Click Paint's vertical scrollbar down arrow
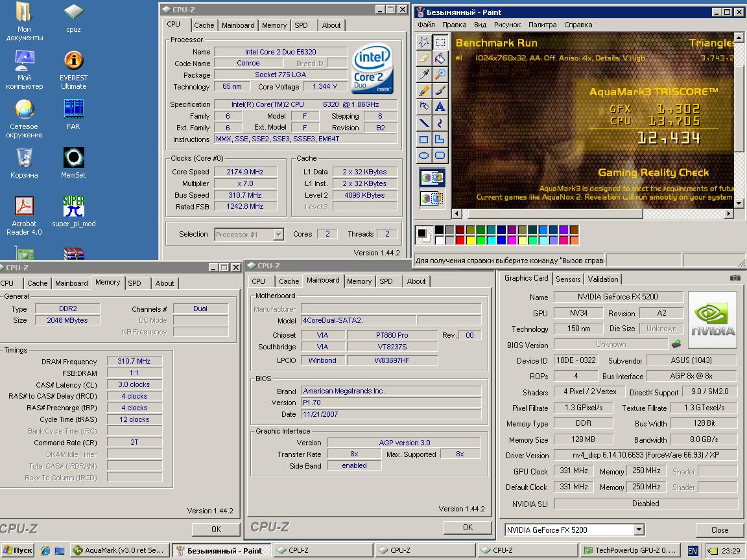Viewport: 747px width, 560px height. tap(739, 204)
